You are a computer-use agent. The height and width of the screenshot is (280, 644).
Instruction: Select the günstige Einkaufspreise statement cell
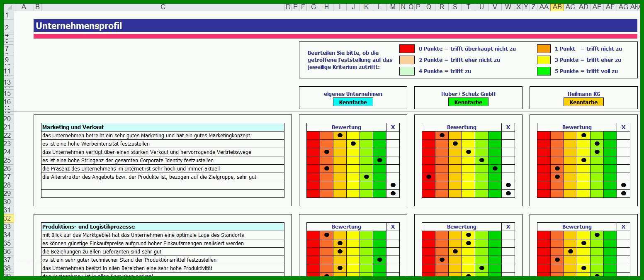[163, 243]
